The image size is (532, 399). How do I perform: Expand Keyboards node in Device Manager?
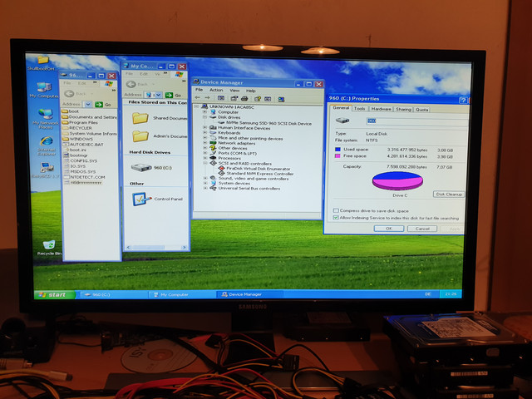(204, 133)
